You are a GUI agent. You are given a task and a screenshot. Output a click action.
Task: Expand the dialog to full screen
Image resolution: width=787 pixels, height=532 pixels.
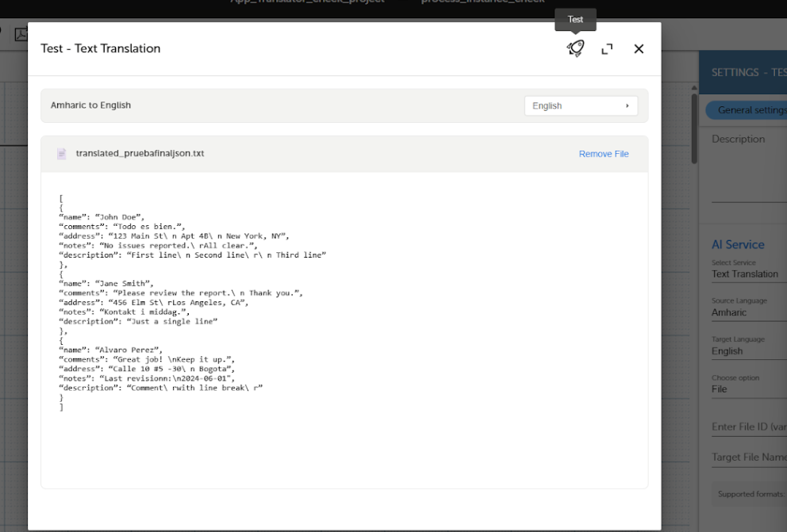[607, 48]
